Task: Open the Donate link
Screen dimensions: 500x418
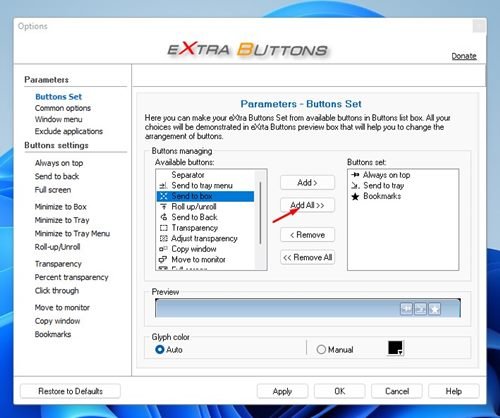Action: pos(464,56)
